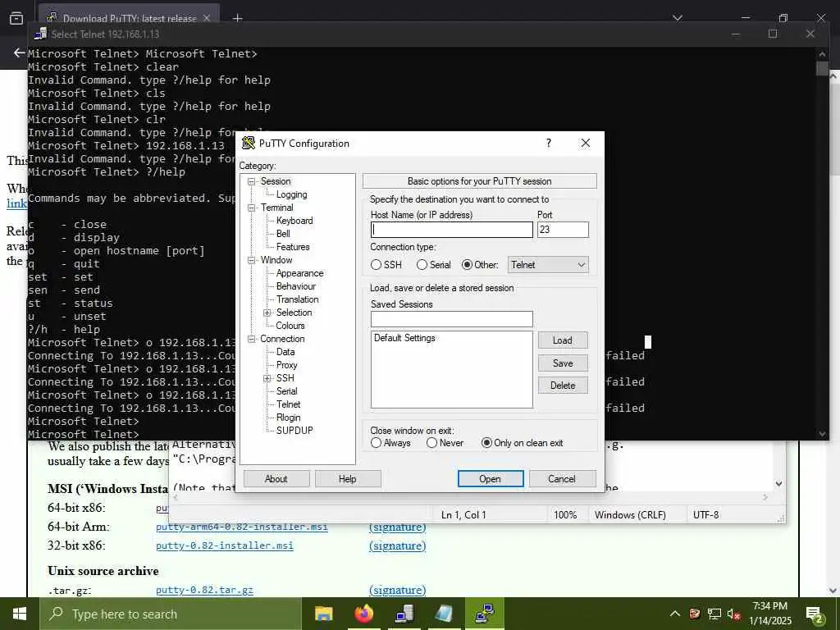This screenshot has height=630, width=840.
Task: Click the Saved Sessions text field
Action: point(452,319)
